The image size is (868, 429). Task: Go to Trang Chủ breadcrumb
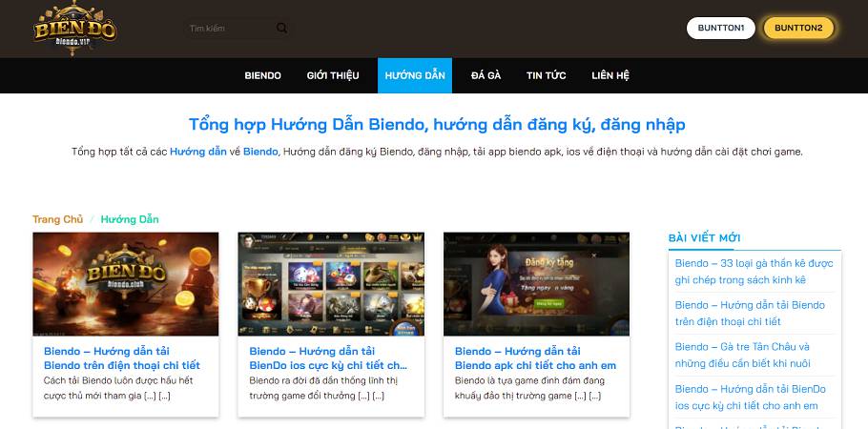[x=57, y=219]
